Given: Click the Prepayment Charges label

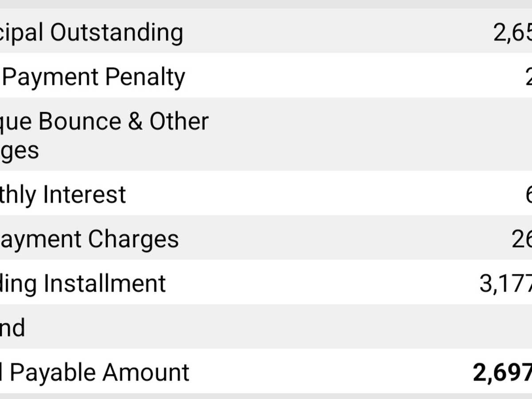Looking at the screenshot, I should tap(89, 239).
